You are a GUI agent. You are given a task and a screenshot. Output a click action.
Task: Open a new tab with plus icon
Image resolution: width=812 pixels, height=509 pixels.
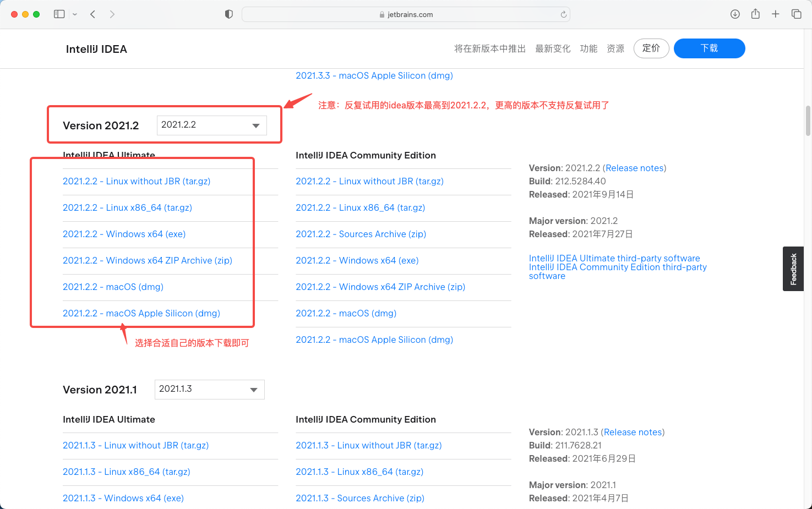pos(775,14)
